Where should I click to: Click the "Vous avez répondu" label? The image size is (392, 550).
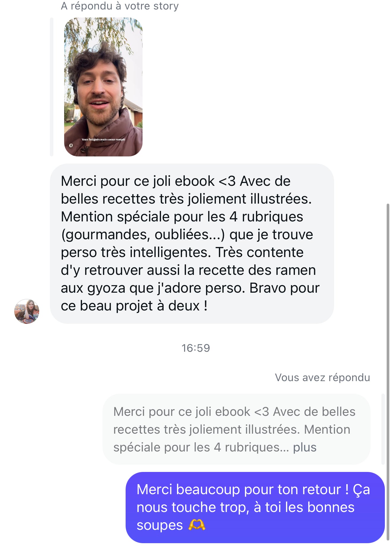322,378
